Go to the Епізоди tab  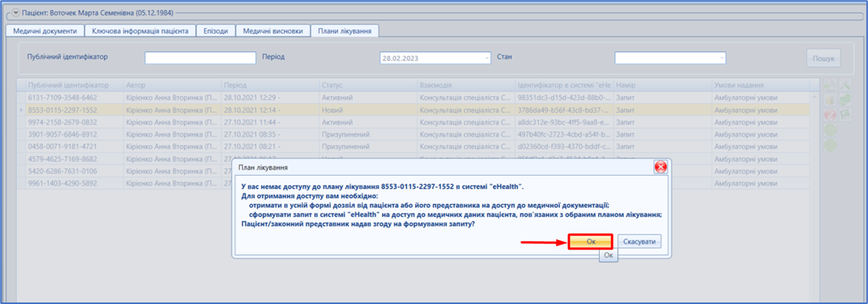[216, 31]
